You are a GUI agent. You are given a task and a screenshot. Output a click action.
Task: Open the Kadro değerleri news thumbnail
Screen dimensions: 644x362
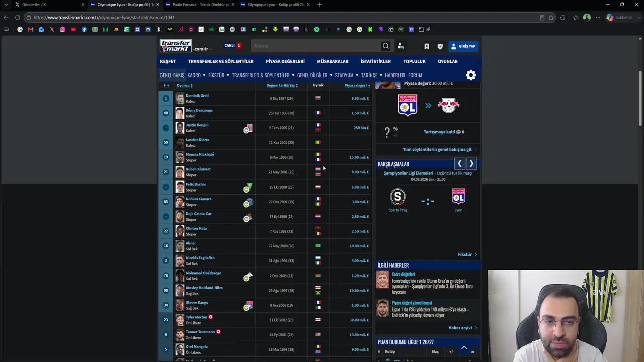point(382,280)
